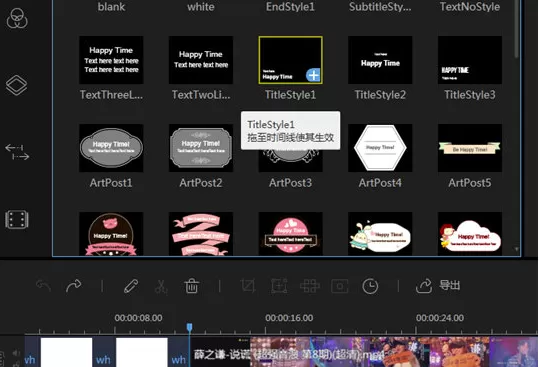Click the zoom frame tool icon
539x367 pixels.
(279, 286)
